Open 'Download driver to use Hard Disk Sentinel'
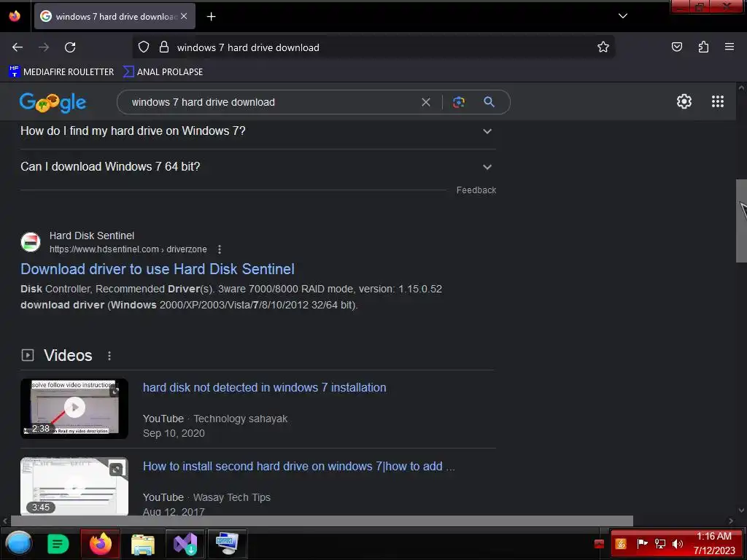 [158, 269]
